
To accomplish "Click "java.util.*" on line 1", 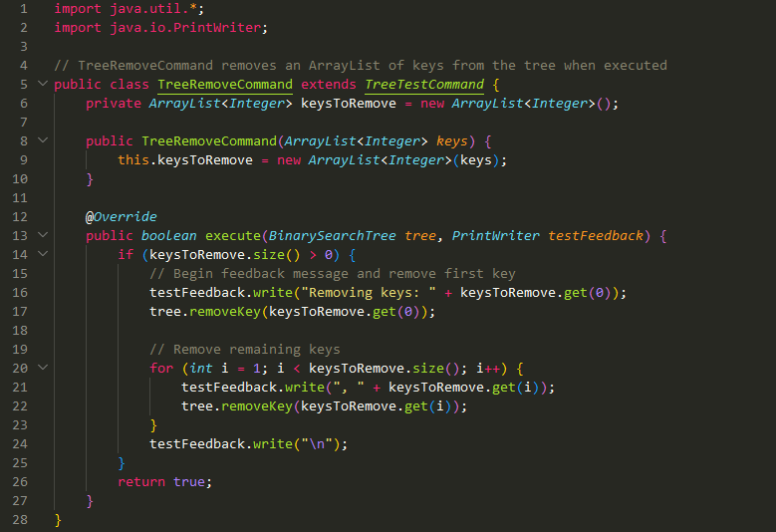I will (153, 9).
